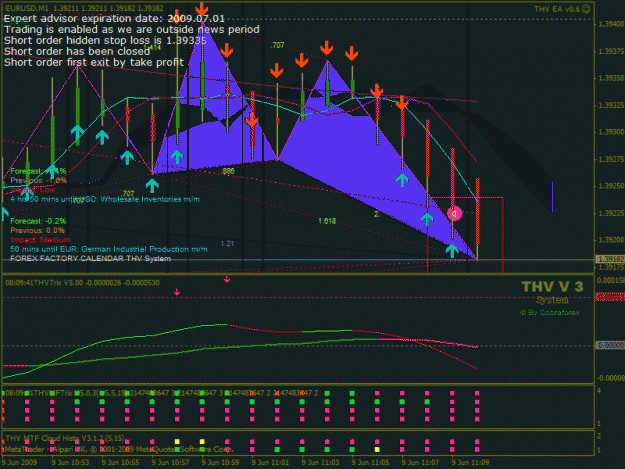
Task: Click the 1.39225 price scale label
Action: tap(611, 213)
